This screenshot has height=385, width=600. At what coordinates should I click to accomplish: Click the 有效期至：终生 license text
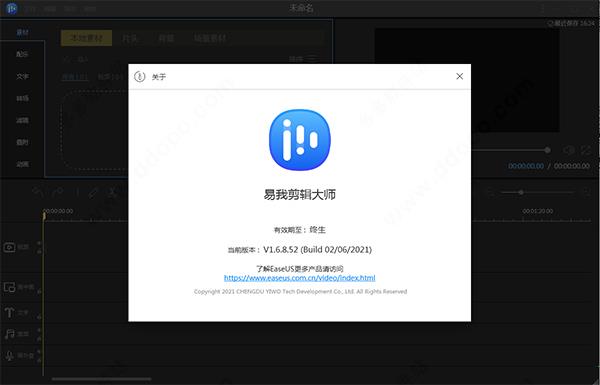tap(300, 230)
